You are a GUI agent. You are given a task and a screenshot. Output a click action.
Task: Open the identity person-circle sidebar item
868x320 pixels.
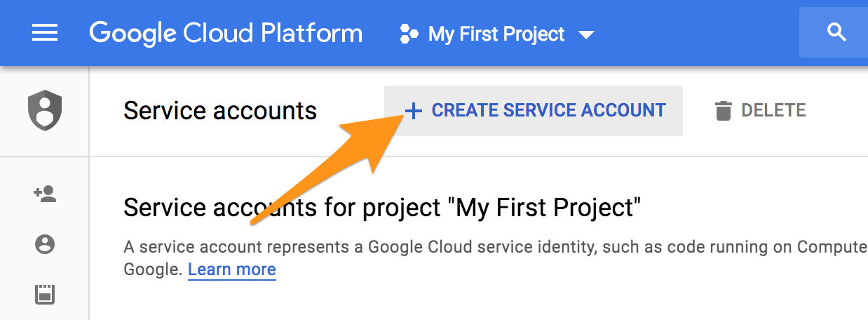[x=45, y=244]
